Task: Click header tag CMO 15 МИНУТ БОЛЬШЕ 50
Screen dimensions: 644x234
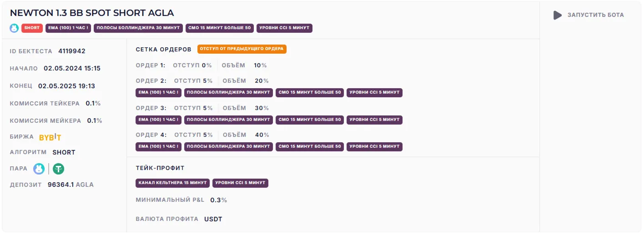Action: coord(220,28)
